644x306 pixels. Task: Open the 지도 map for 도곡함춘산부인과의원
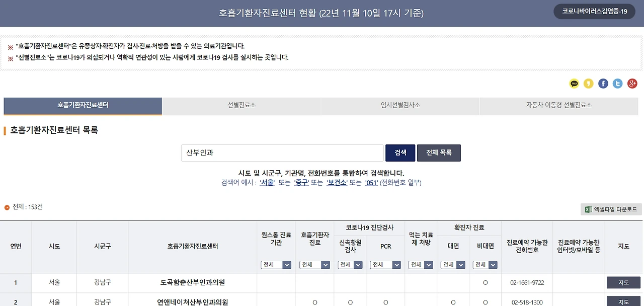tap(623, 282)
